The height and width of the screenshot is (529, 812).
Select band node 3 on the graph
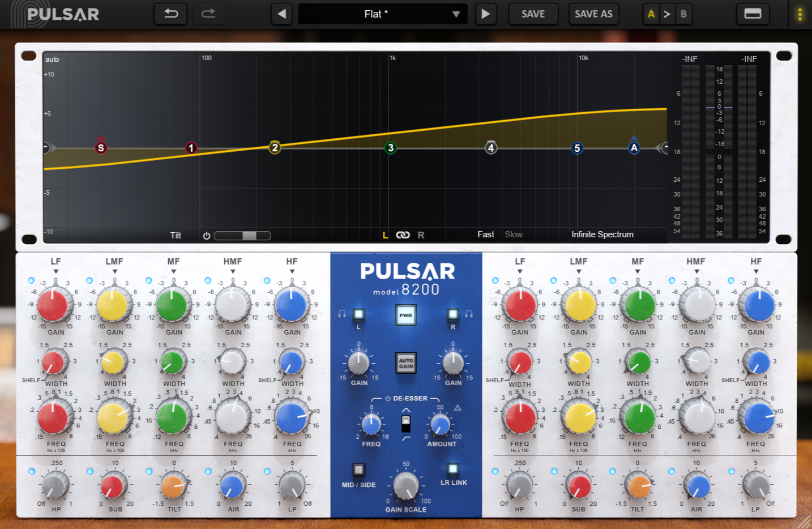391,148
